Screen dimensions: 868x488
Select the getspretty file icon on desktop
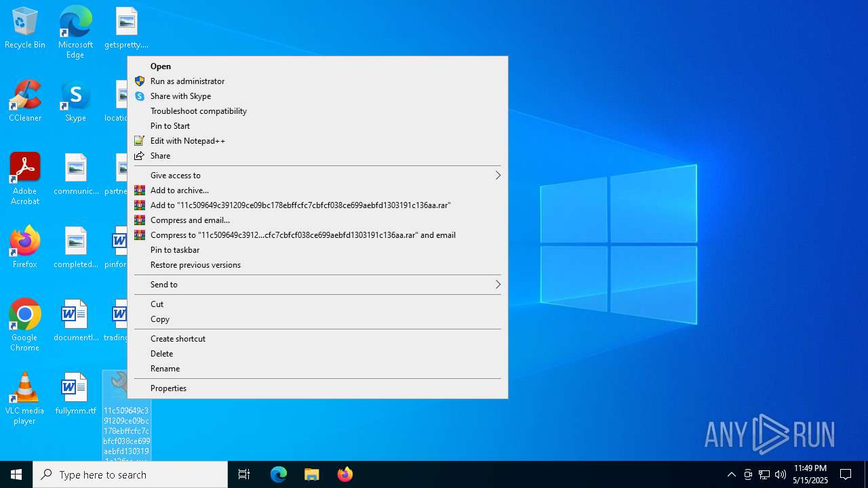[x=126, y=28]
